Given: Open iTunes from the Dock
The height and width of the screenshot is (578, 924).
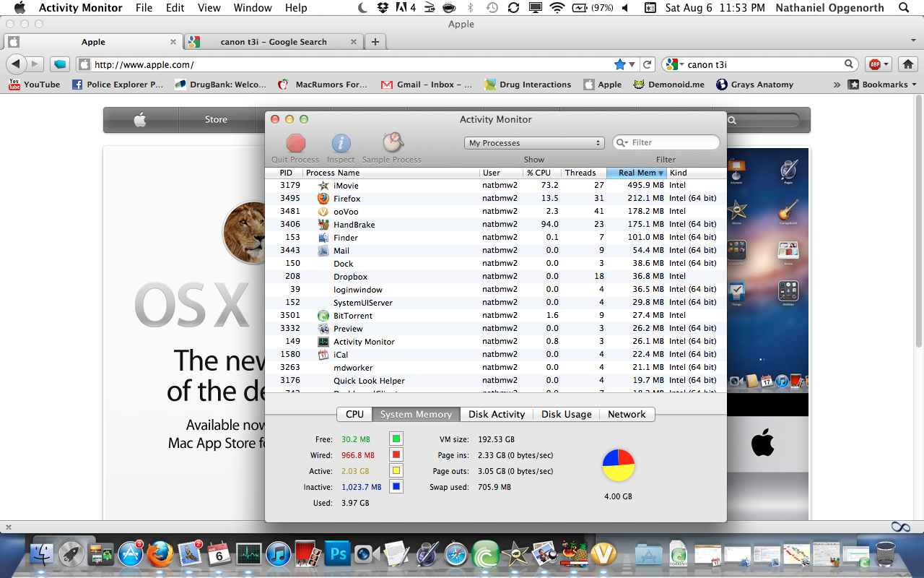Looking at the screenshot, I should point(278,554).
